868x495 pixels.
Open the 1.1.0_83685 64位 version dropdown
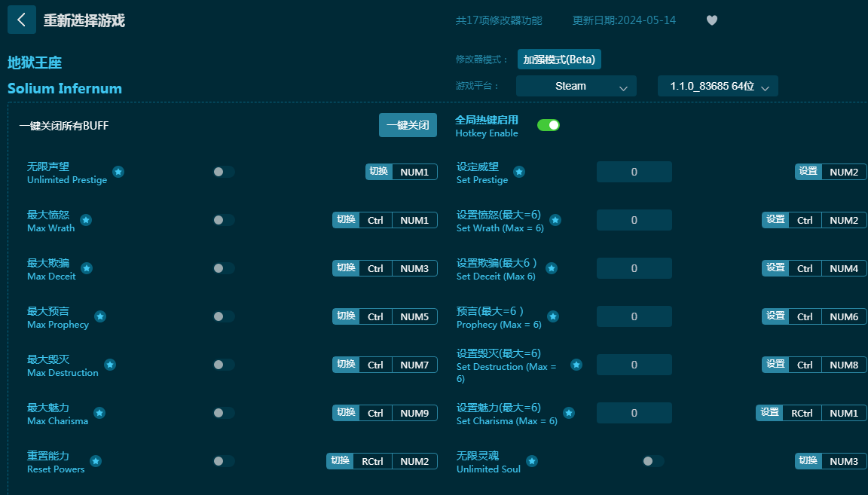(718, 86)
